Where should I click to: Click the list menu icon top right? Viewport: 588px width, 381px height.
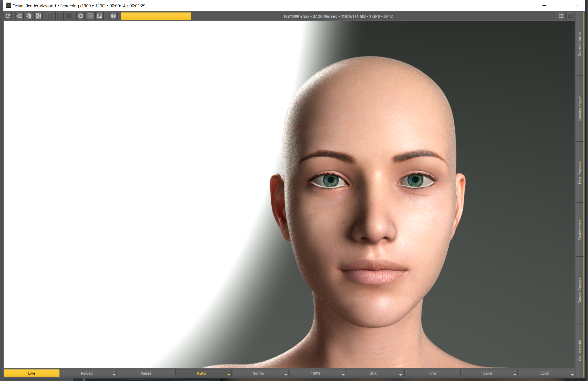pos(561,16)
